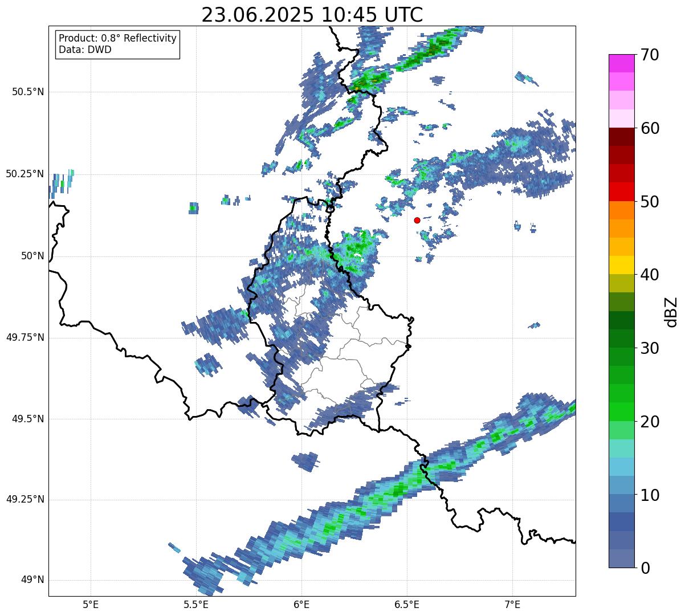Image resolution: width=685 pixels, height=616 pixels.
Task: Click the 'Product: 0.8° Reflectivity' label
Action: coord(118,38)
